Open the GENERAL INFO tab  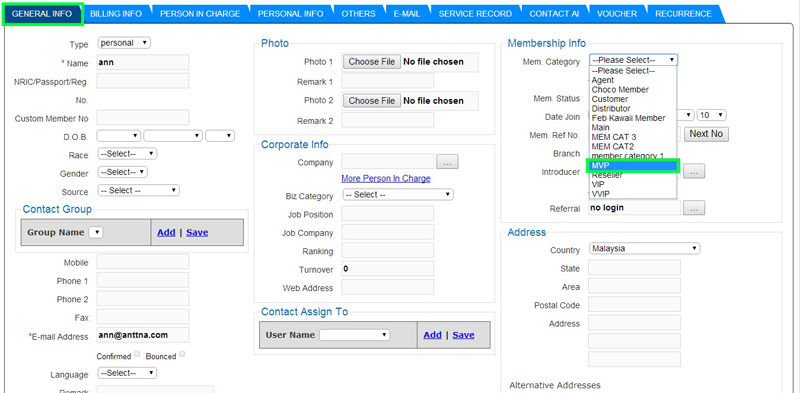click(x=42, y=14)
